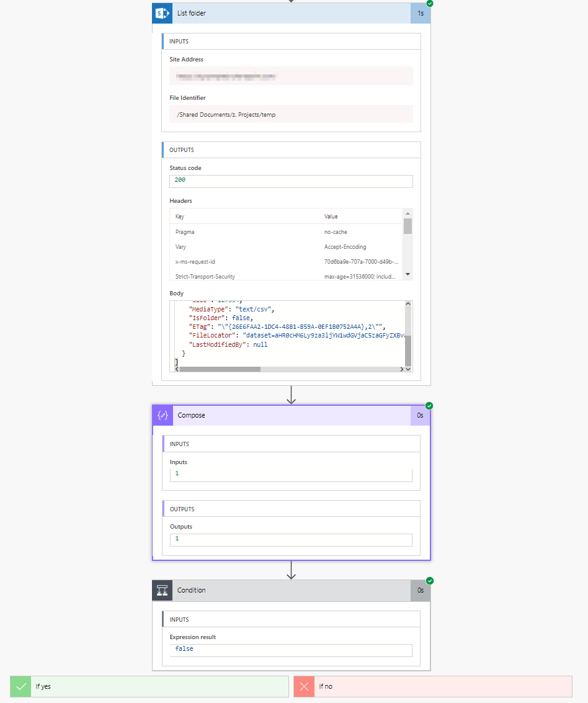Click the LastModifiedBy null line in Body

228,344
